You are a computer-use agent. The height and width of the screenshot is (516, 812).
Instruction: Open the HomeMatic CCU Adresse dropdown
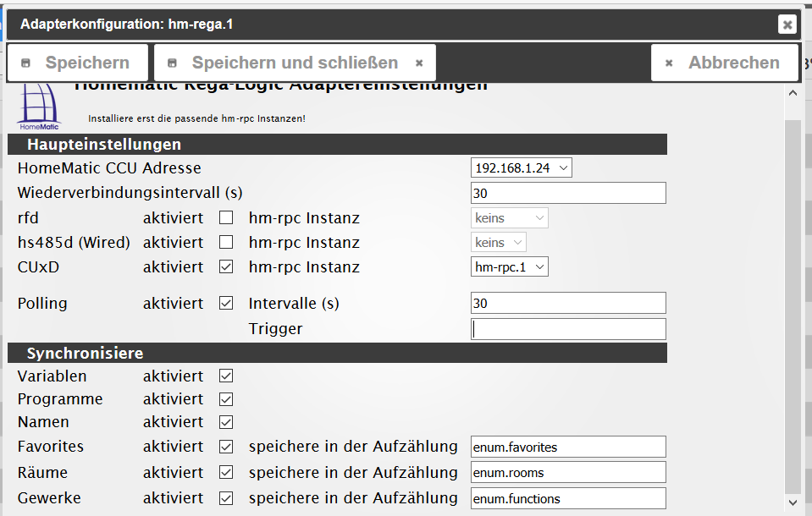coord(522,167)
